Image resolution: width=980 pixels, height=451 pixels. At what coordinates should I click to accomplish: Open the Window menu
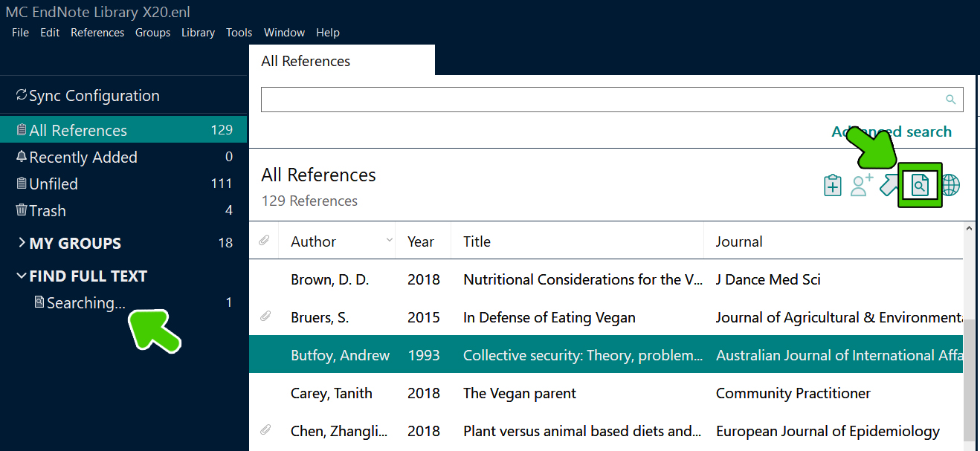284,33
